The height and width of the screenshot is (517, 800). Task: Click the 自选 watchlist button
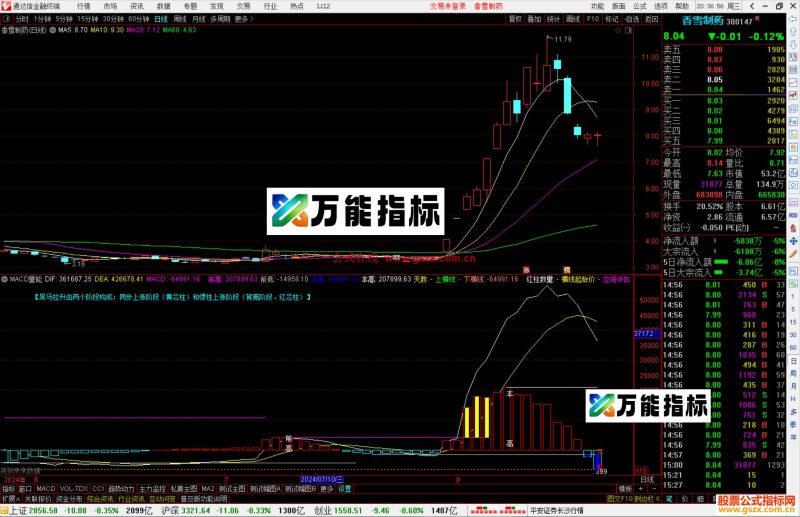point(632,19)
